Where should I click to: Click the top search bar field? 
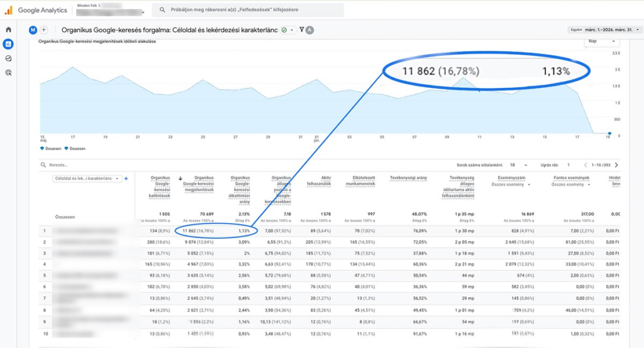pos(248,10)
